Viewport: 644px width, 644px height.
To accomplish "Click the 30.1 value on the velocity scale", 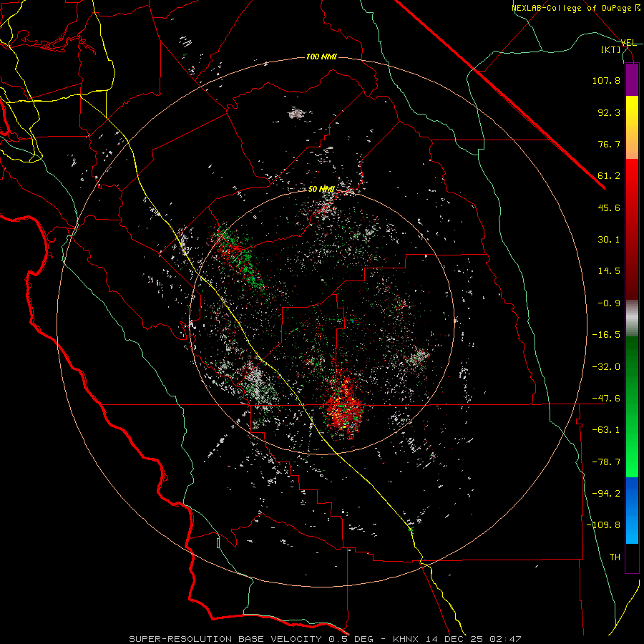I will click(609, 240).
